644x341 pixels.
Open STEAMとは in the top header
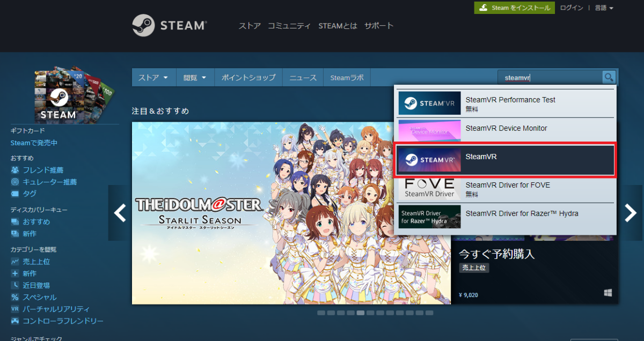click(x=338, y=26)
